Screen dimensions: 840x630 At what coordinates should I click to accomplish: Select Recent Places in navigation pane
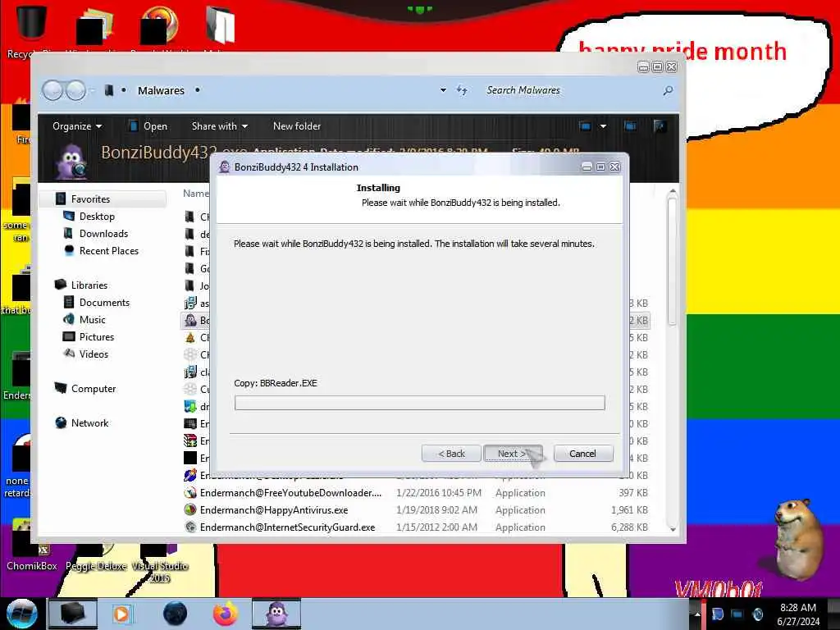109,251
